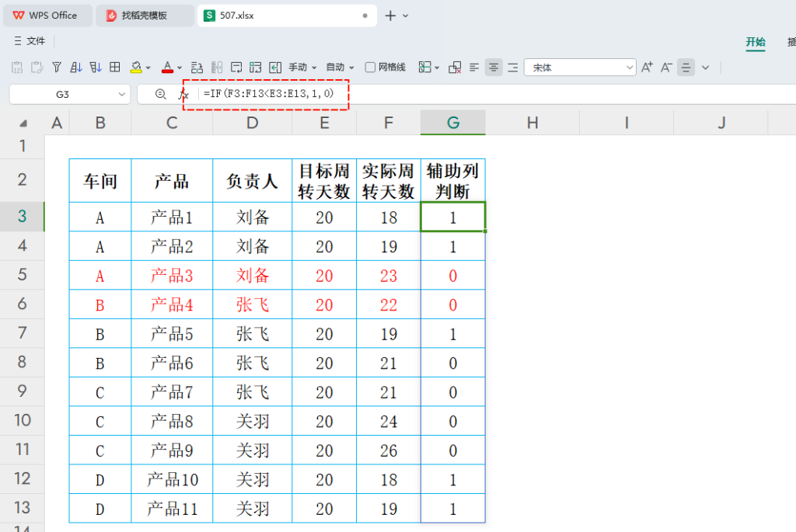This screenshot has width=796, height=532.
Task: Open the 手动 dropdown
Action: 302,68
